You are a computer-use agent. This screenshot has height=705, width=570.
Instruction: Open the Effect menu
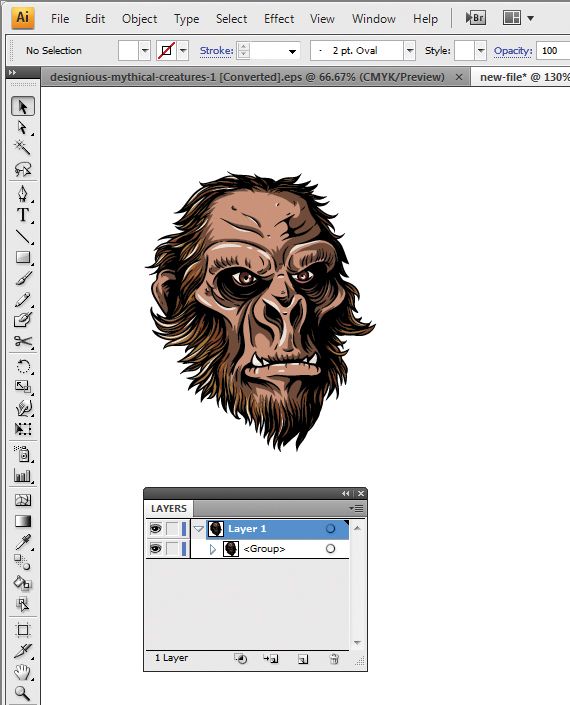point(279,19)
